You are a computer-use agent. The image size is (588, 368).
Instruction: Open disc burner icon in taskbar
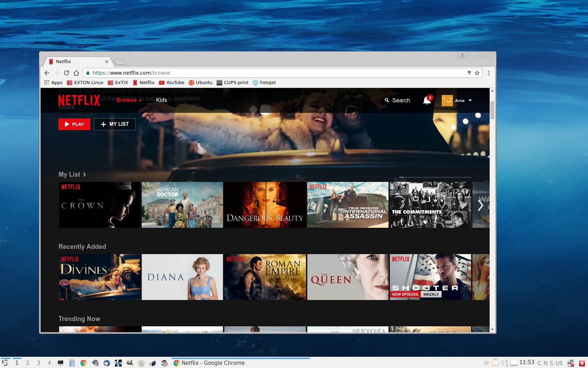[141, 363]
